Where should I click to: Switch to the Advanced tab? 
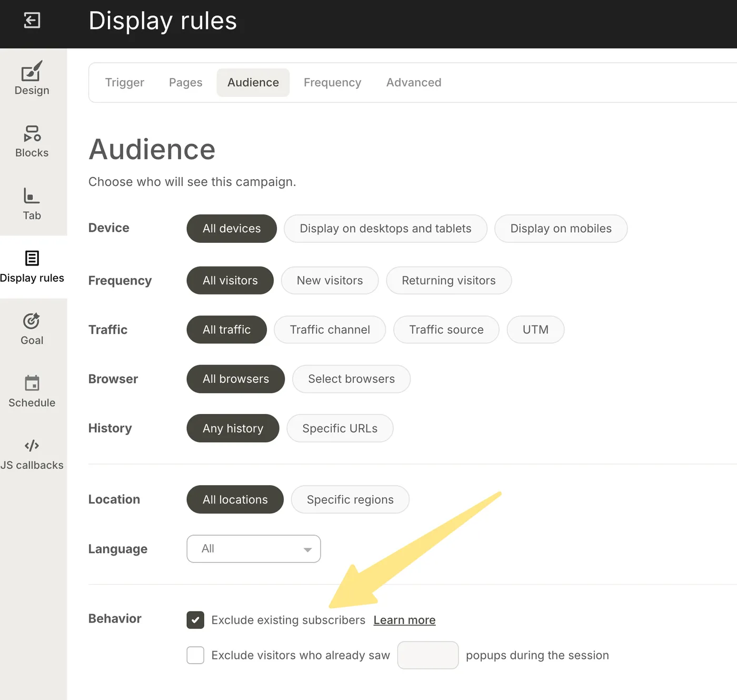414,83
